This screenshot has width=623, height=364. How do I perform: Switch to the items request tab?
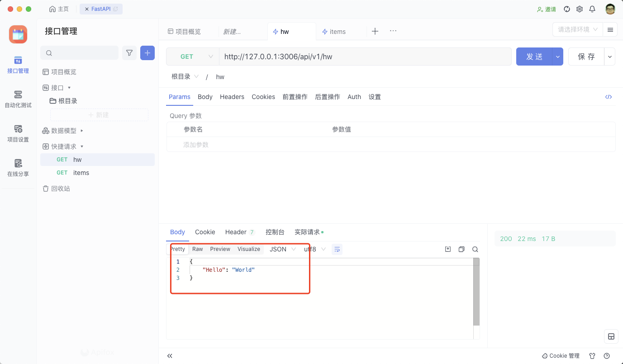[x=337, y=31]
